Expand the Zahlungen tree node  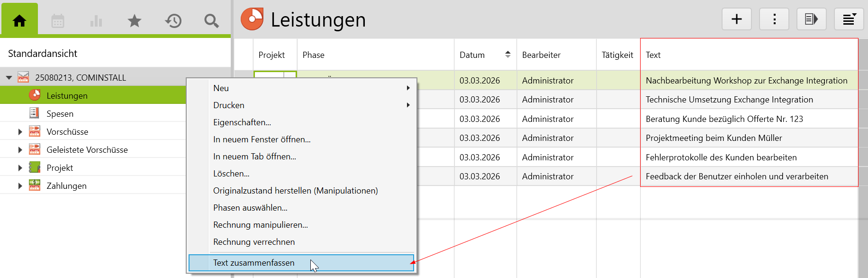(x=20, y=186)
